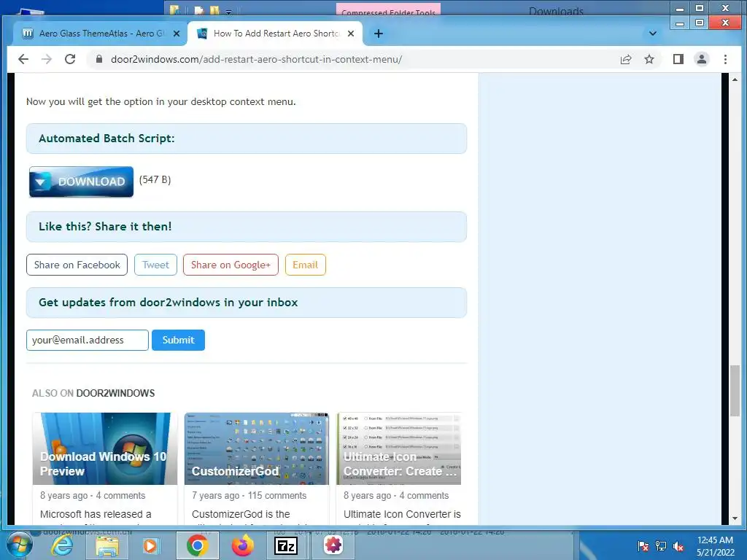Close the Aero Glass ThemeAtlas tab

pos(177,34)
